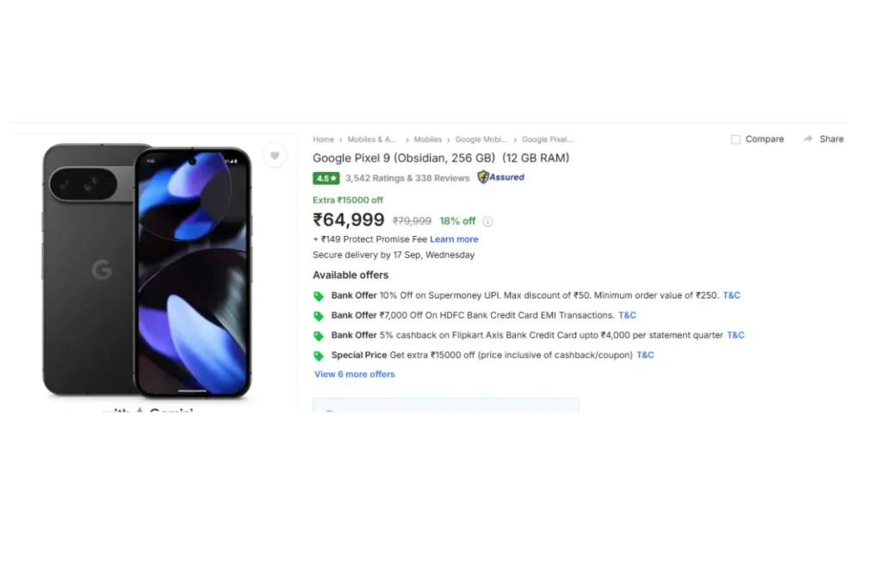Click the Special Price offer tag icon
Image resolution: width=882 pixels, height=588 pixels.
tap(319, 356)
